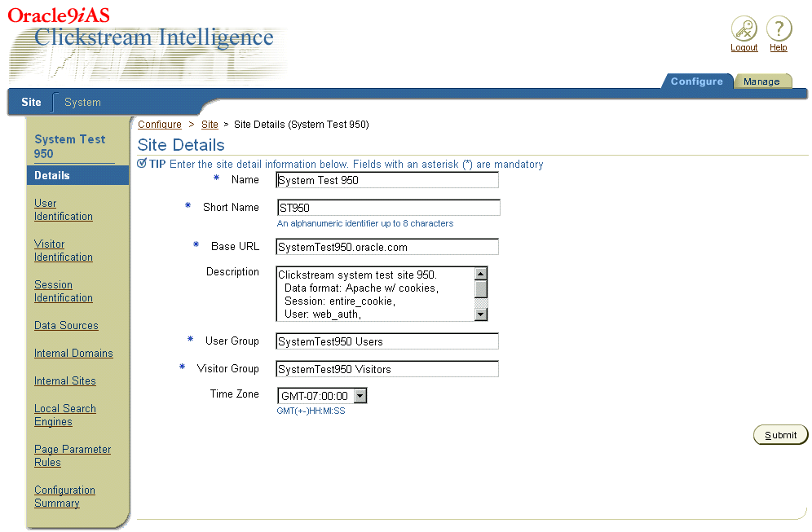Screen dimensions: 812x532
Task: Focus the User Group field
Action: 387,341
